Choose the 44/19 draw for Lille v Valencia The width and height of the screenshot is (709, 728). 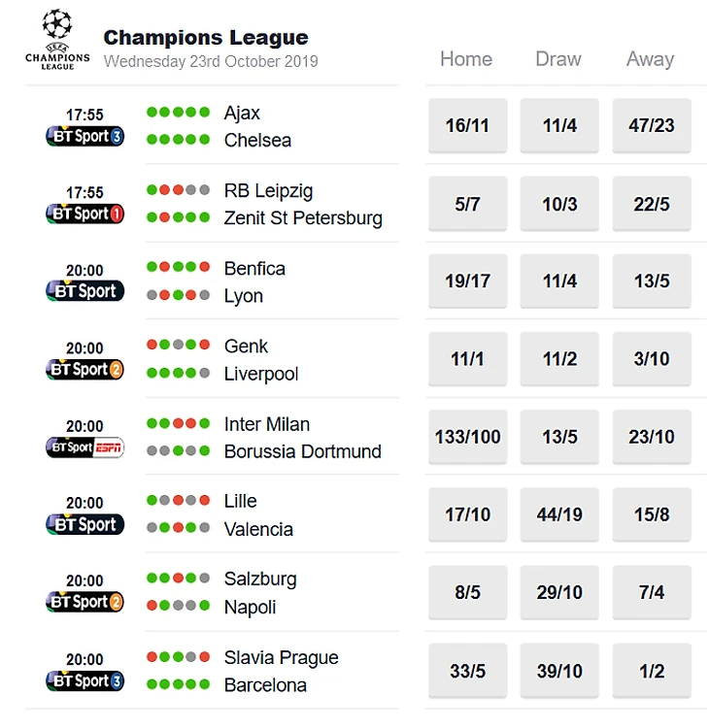(559, 514)
